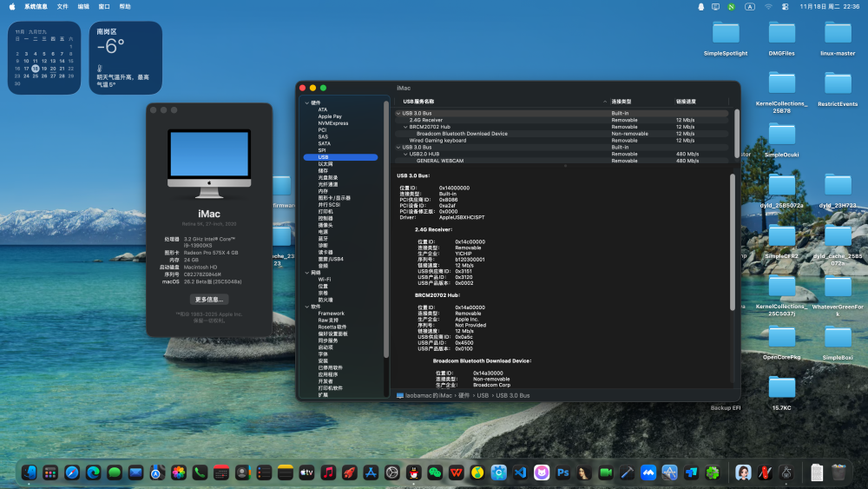Open linux-master folder on desktop

point(838,39)
